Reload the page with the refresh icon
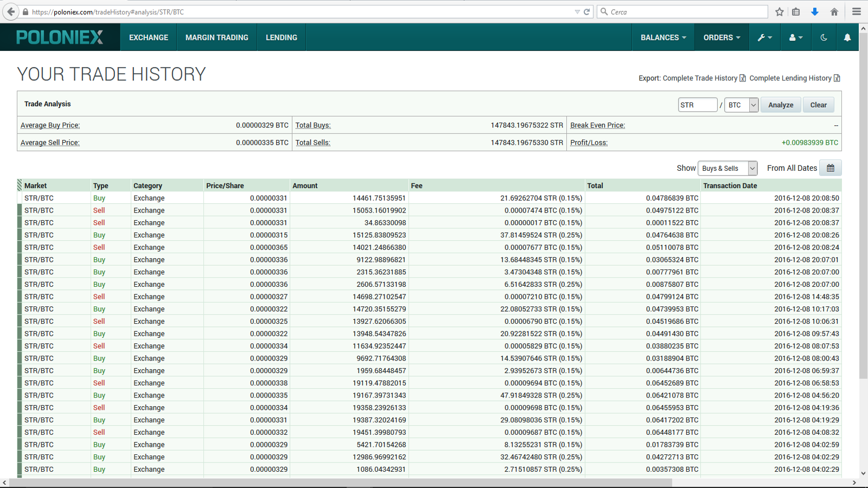This screenshot has height=488, width=868. (586, 12)
